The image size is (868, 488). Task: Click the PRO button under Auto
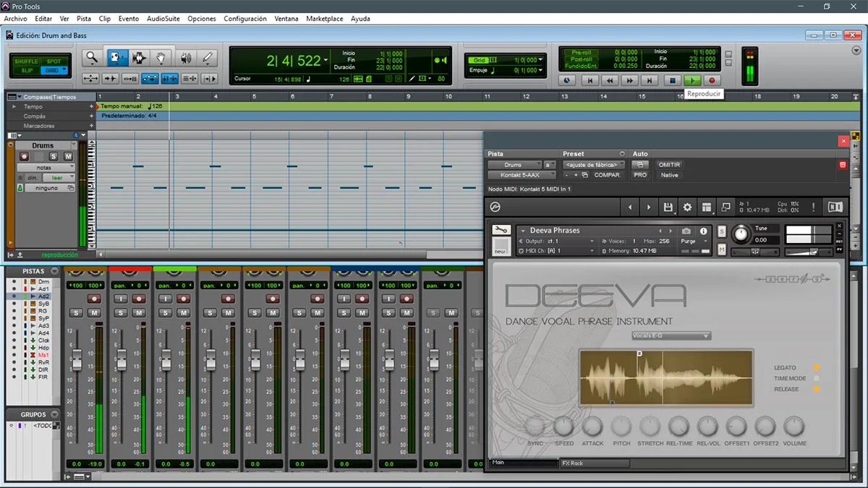[x=640, y=175]
